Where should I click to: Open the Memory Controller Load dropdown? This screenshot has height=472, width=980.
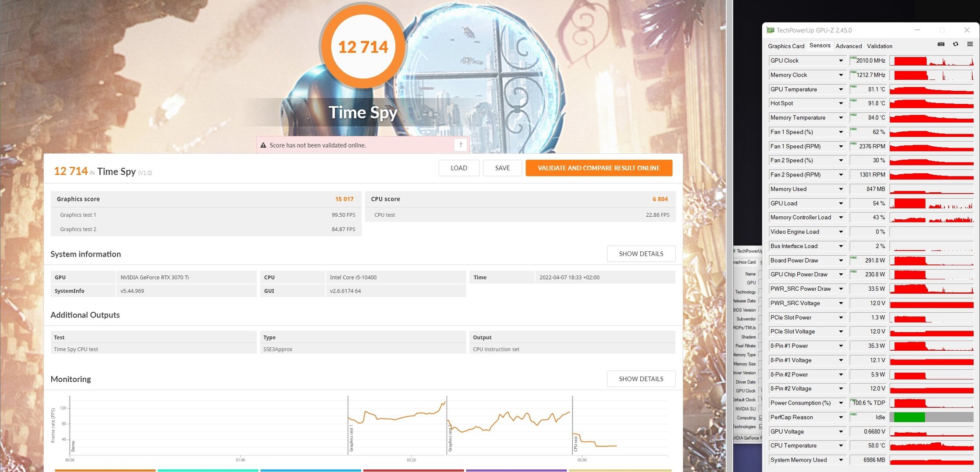point(841,218)
